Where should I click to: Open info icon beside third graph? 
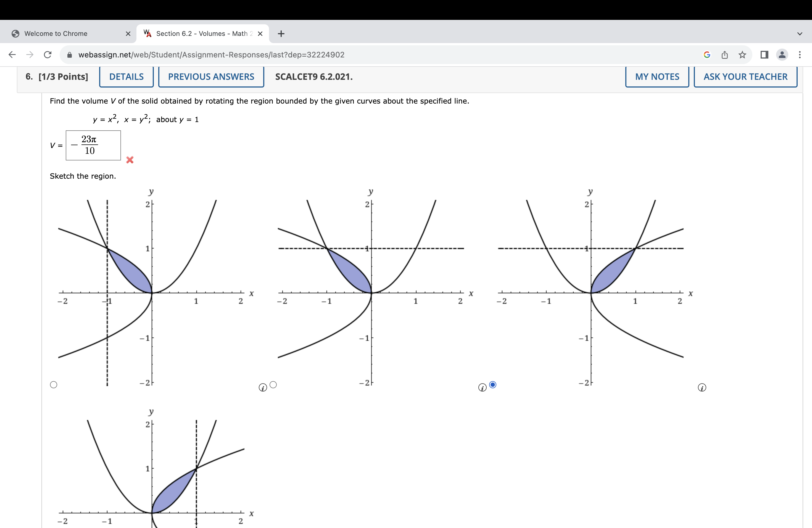[x=702, y=388]
